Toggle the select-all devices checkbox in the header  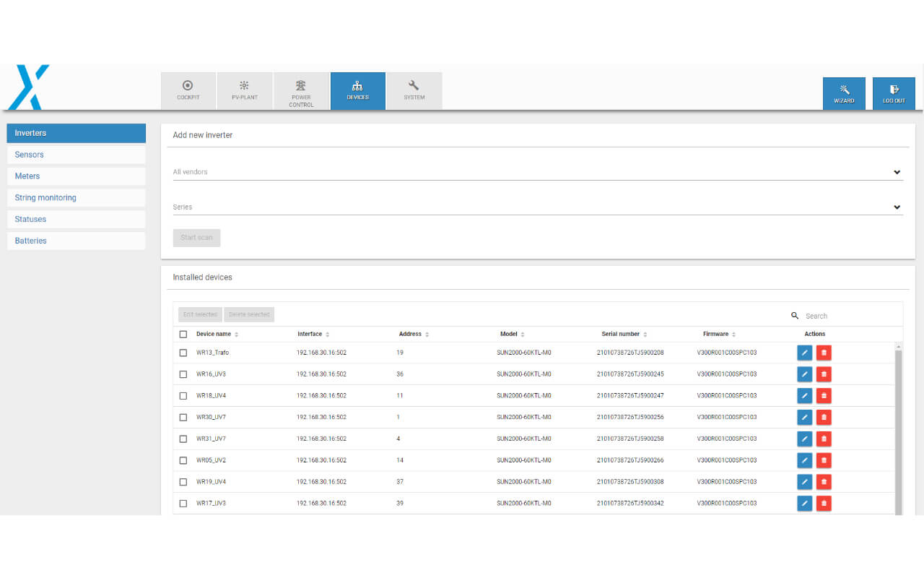click(x=183, y=335)
